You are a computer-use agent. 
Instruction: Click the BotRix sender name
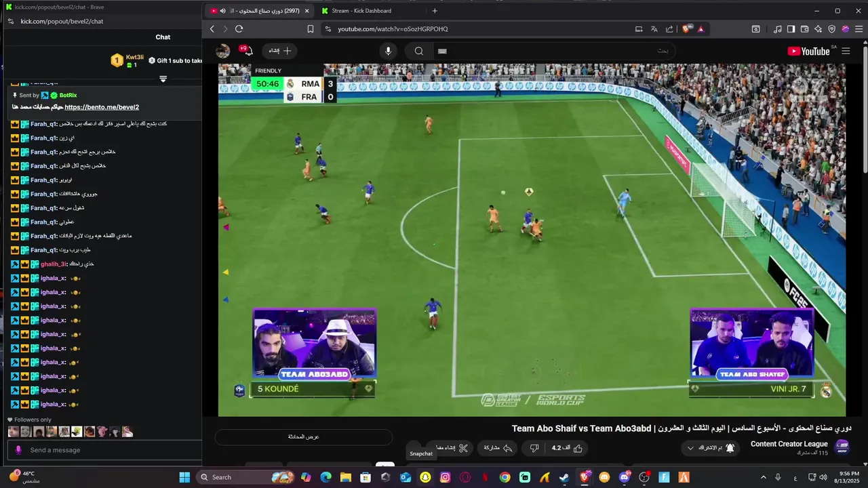pyautogui.click(x=68, y=96)
